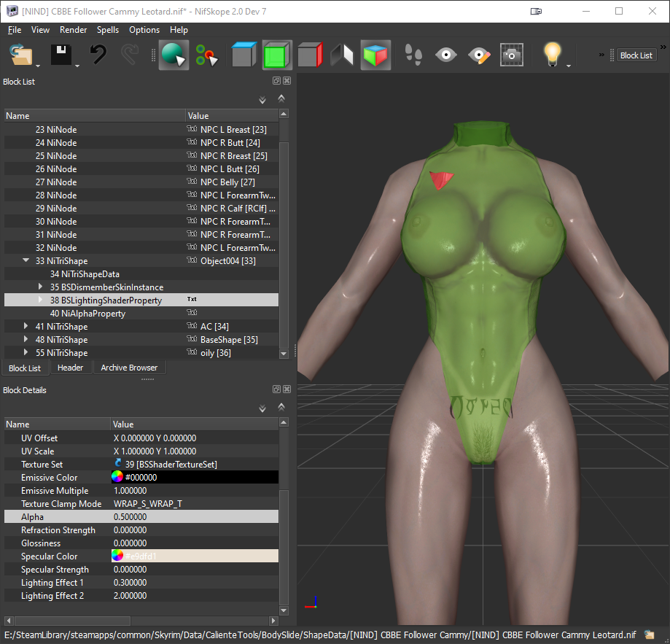The image size is (670, 644).
Task: Toggle the Show Hidden eye icon
Action: (446, 55)
